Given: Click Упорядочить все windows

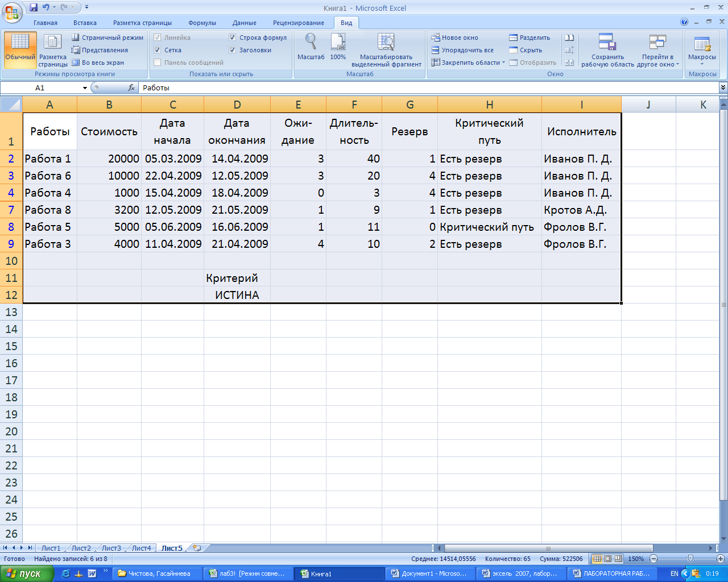Looking at the screenshot, I should point(462,50).
